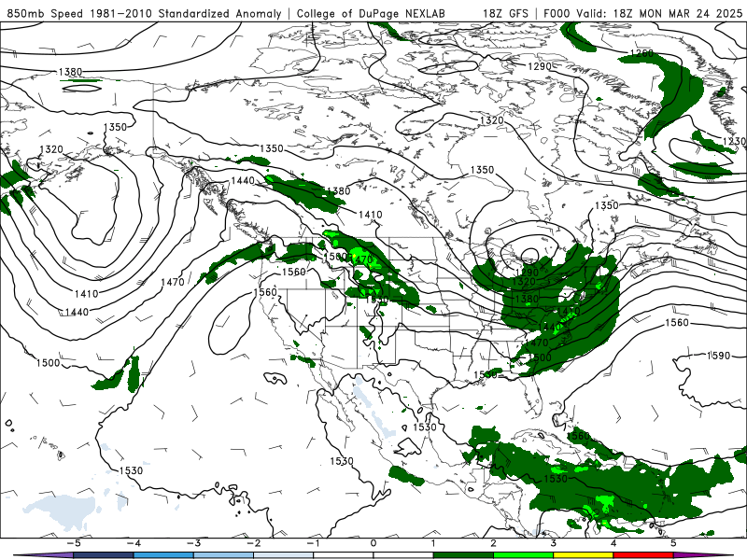Viewport: 747px width, 560px height.
Task: Click the '-4' colorbar tick label
Action: (x=134, y=543)
